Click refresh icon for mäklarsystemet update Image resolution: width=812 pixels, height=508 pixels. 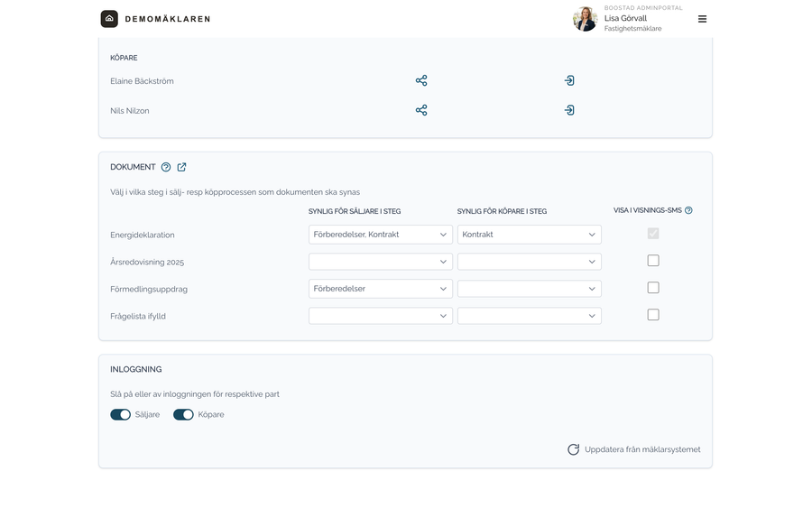573,449
